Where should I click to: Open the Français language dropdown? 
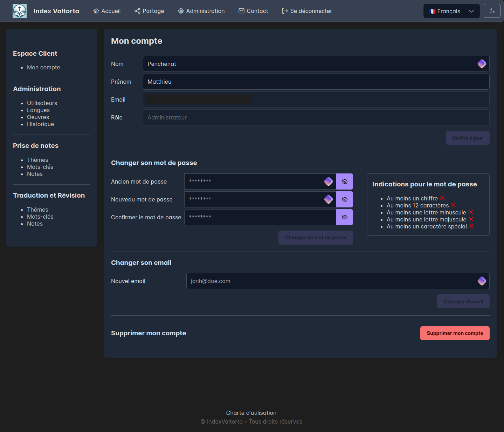451,11
